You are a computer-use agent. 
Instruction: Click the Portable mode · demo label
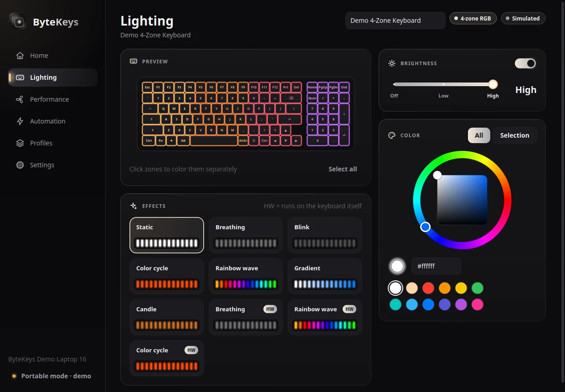56,376
